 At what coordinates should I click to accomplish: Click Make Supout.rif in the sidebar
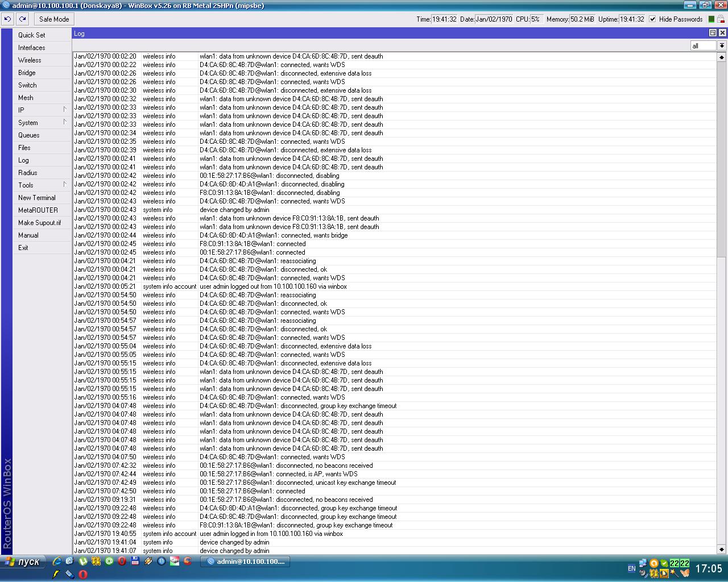42,223
